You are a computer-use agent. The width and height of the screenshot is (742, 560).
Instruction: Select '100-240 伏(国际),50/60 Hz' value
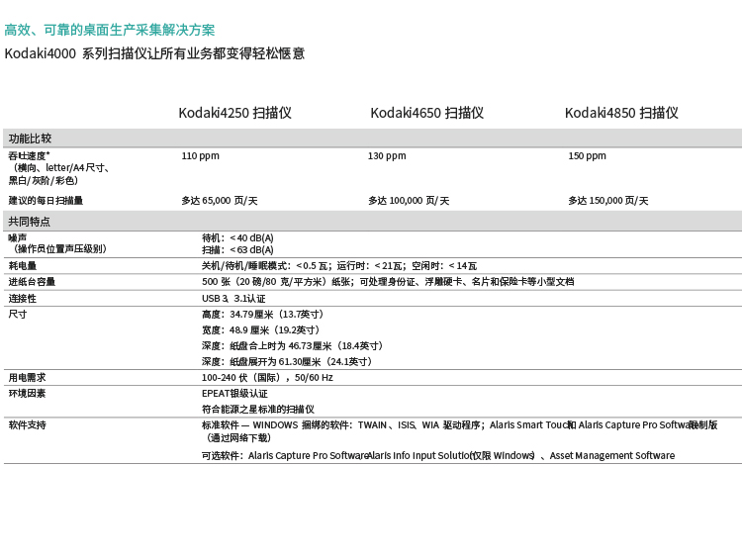click(x=267, y=377)
